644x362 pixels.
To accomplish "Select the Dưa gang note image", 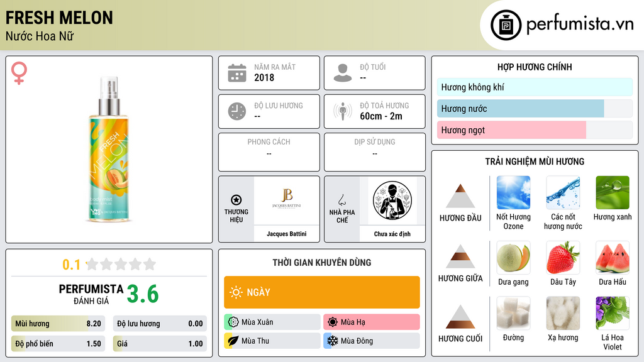I will pos(513,257).
